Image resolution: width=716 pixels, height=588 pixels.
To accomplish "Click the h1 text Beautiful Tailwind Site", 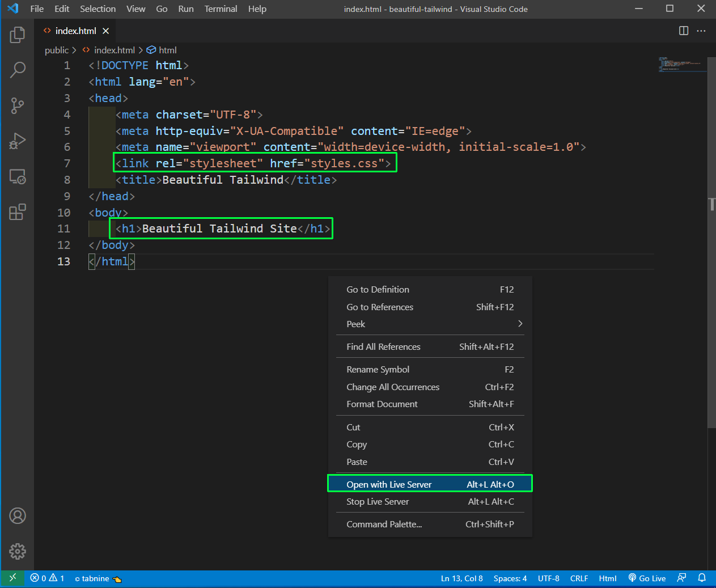I will click(x=219, y=229).
